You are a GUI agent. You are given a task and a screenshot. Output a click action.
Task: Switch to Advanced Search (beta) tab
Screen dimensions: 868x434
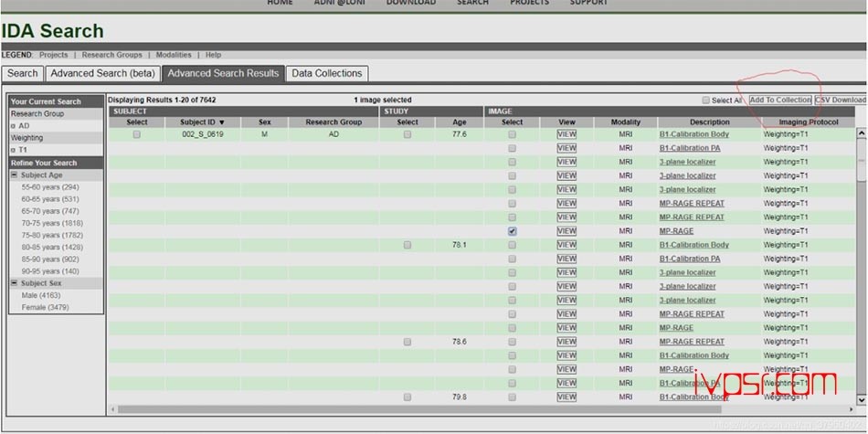click(103, 74)
